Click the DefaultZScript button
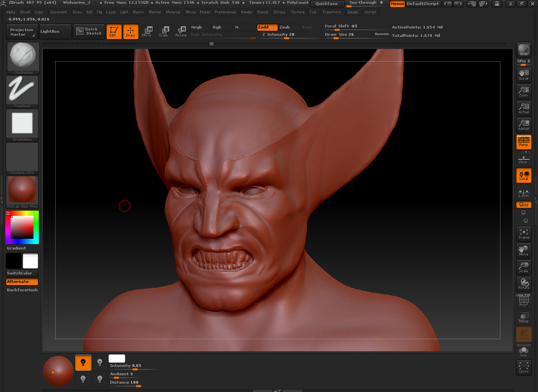 coord(423,4)
